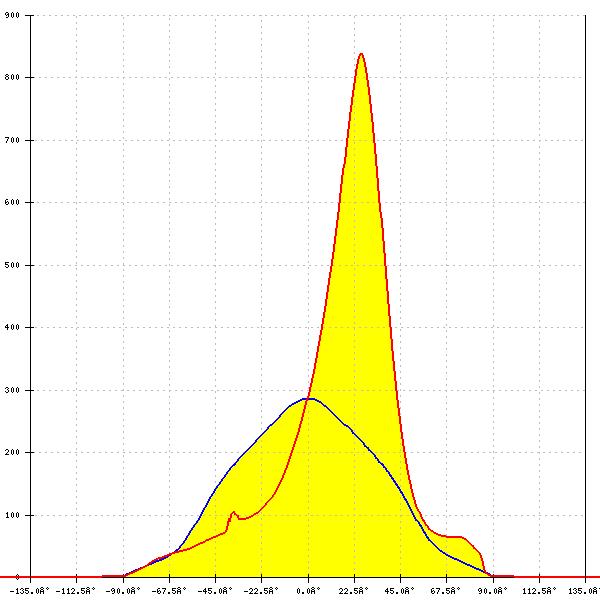The image size is (600, 600).
Task: Click the 700 label on the vertical axis
Action: coord(12,140)
